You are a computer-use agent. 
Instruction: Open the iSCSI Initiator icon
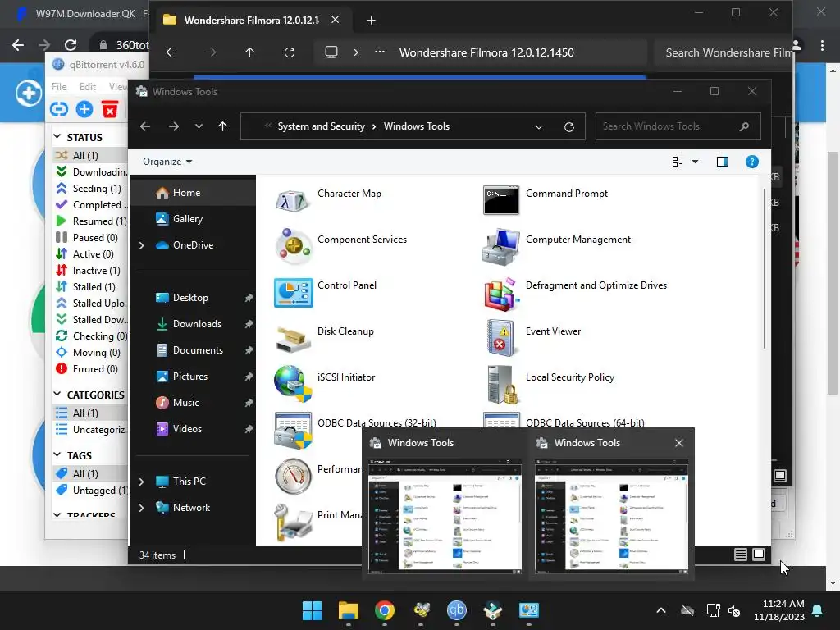(293, 384)
